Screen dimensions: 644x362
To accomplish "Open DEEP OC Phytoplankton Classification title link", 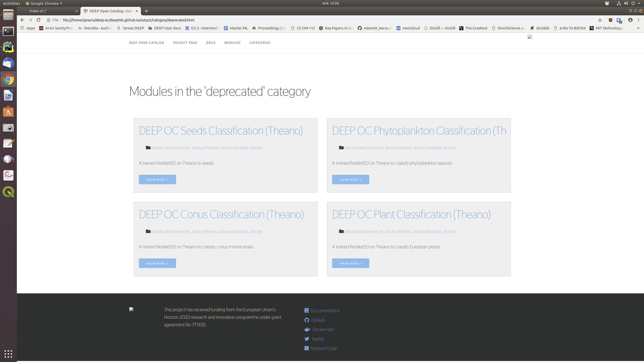I will coord(419,131).
